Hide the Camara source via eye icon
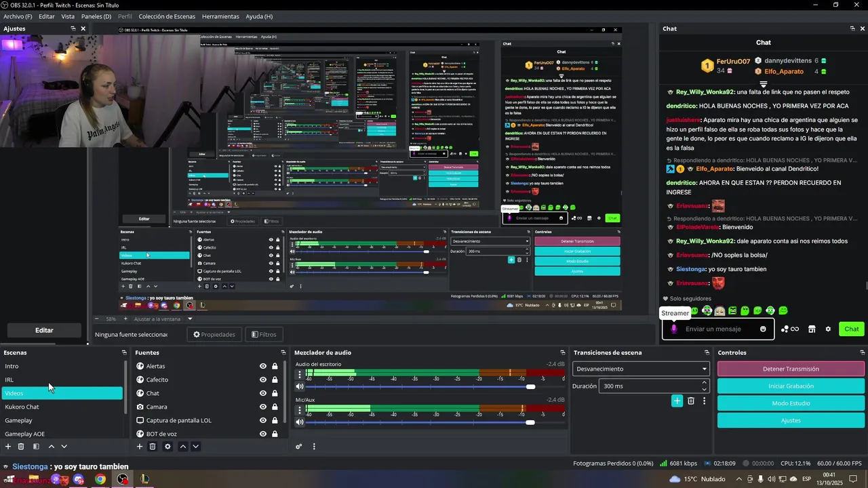 click(263, 407)
